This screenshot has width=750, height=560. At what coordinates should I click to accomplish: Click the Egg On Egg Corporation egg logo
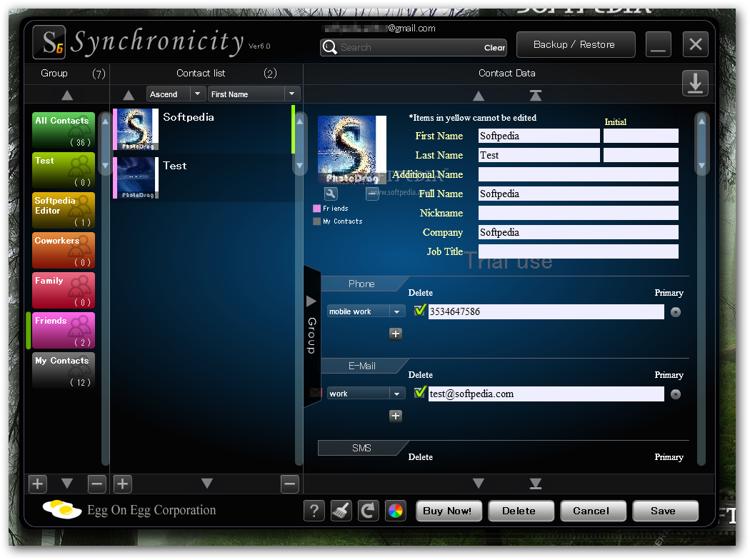point(61,509)
